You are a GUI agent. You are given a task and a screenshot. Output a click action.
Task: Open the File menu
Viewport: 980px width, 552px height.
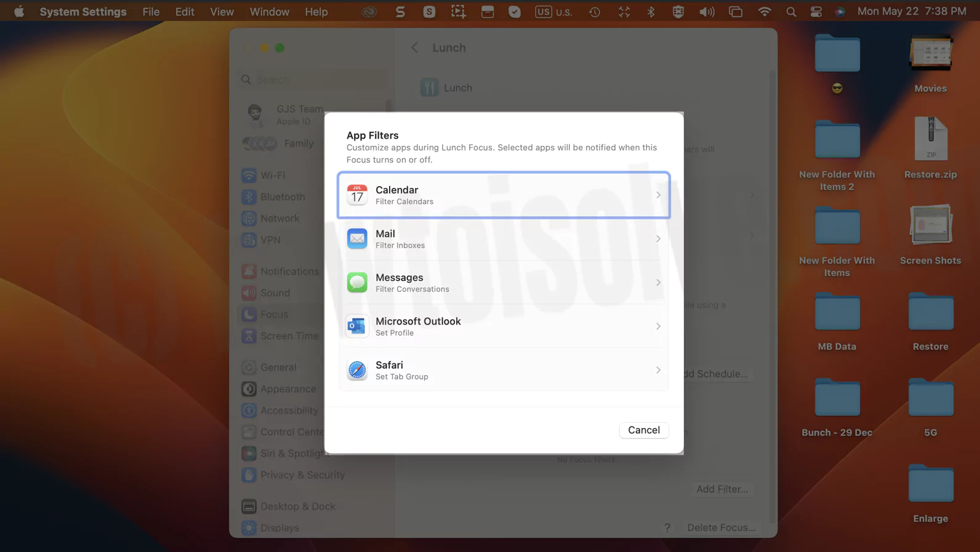coord(151,11)
